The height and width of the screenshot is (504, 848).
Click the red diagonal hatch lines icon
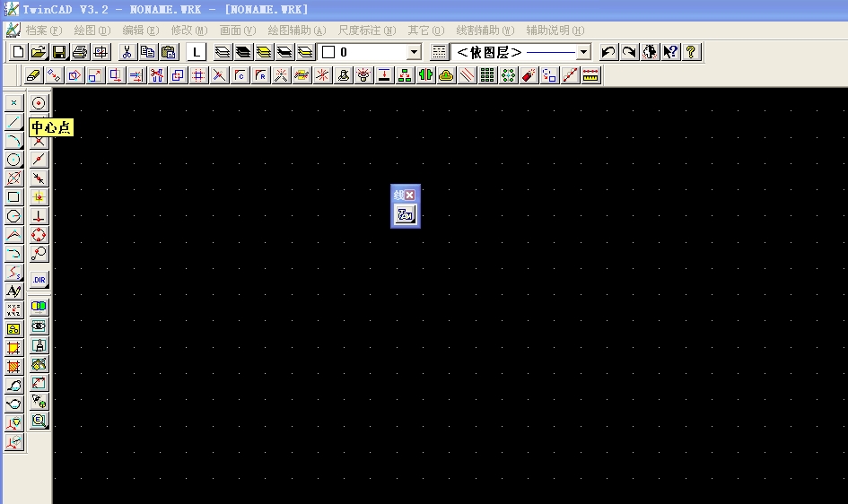[467, 75]
